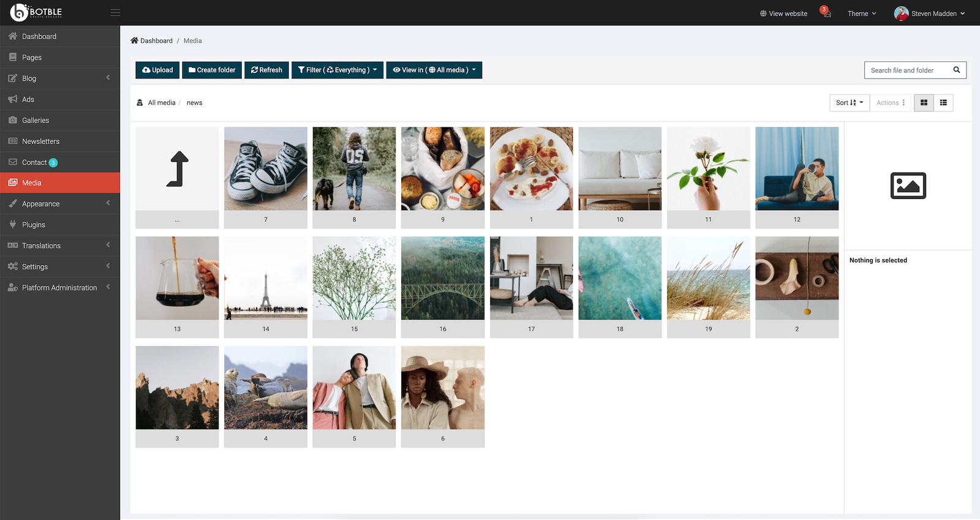
Task: Click the All media root icon
Action: coord(140,103)
